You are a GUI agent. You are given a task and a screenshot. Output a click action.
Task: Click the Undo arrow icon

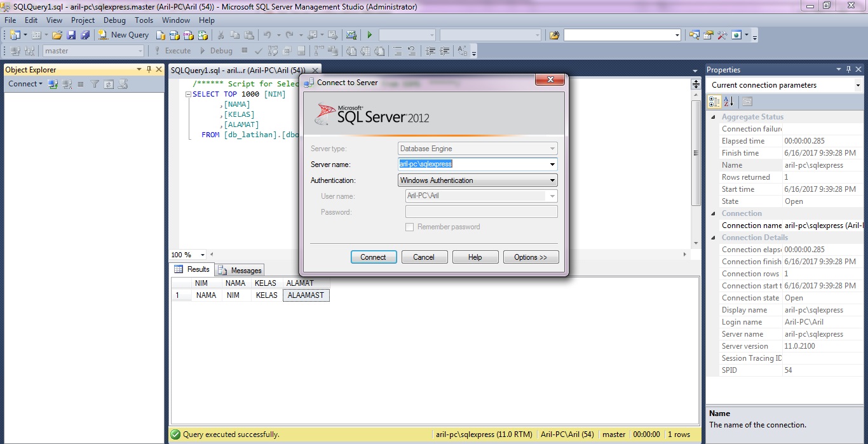268,35
